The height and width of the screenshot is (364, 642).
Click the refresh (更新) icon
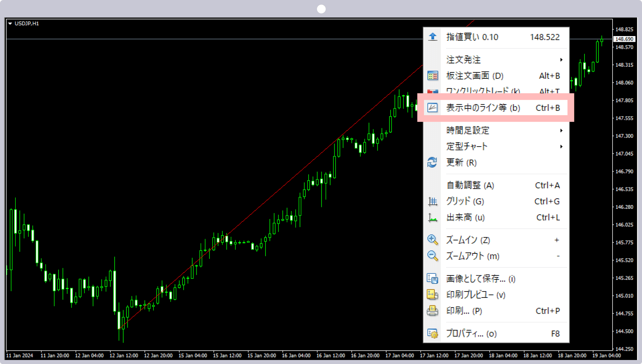coord(432,162)
